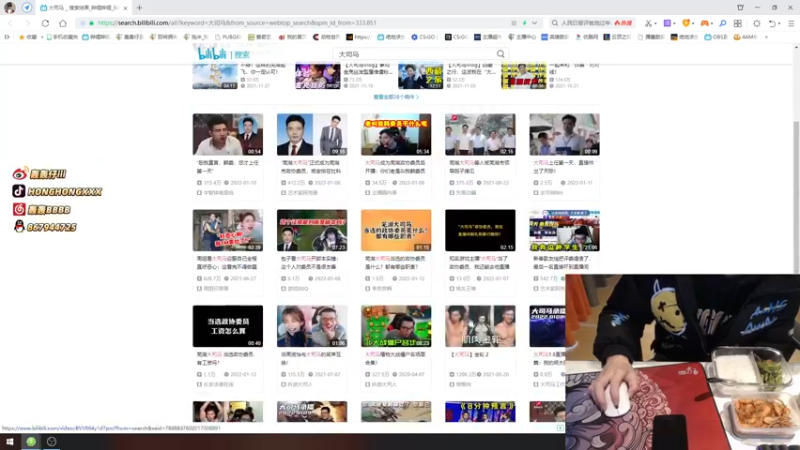This screenshot has height=450, width=800.
Task: Go forward to the next page
Action: pos(28,23)
